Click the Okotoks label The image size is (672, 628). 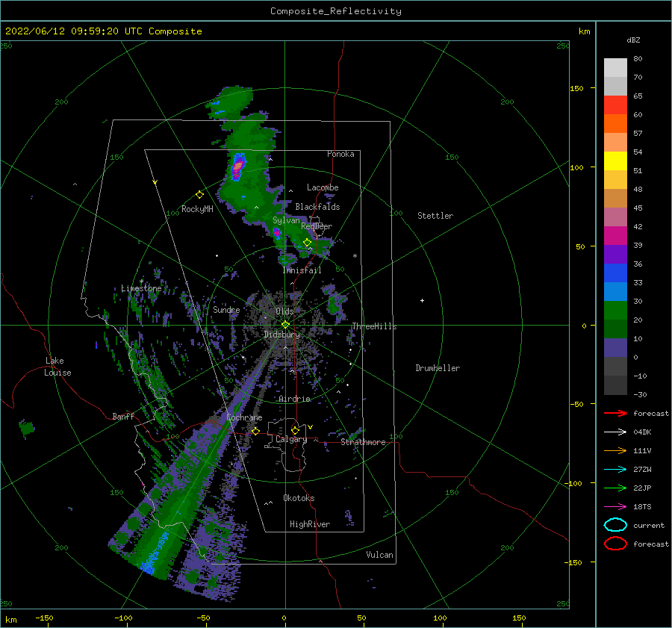[x=299, y=498]
